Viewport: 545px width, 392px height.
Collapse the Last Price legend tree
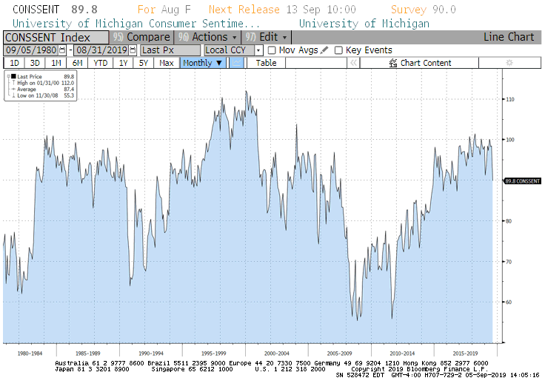coord(8,76)
